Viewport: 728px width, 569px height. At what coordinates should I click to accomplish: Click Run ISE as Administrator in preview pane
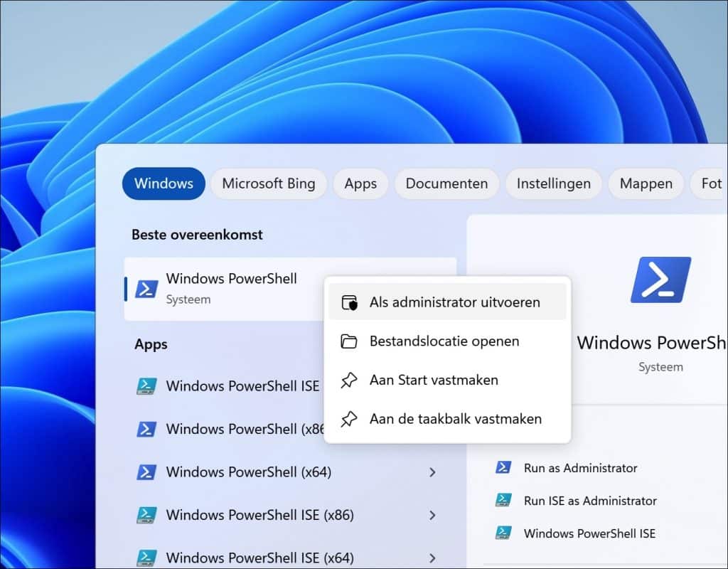tap(590, 501)
